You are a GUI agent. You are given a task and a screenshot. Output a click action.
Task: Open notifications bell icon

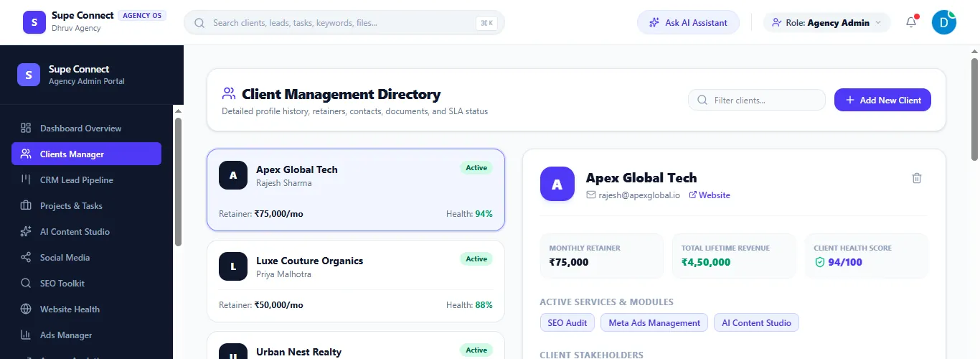point(911,22)
